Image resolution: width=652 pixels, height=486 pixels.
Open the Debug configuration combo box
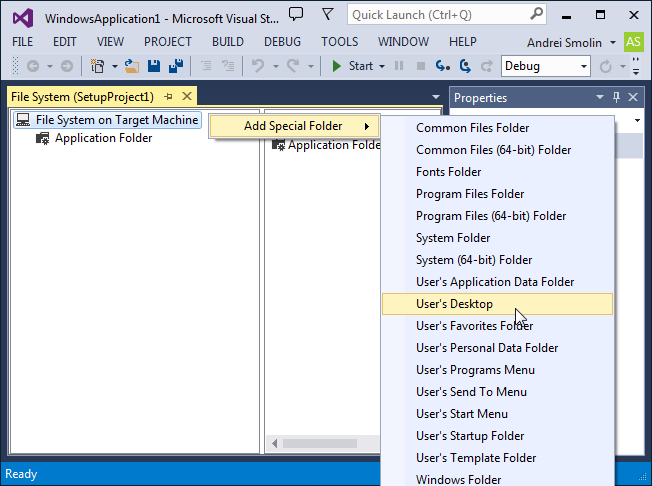[546, 66]
